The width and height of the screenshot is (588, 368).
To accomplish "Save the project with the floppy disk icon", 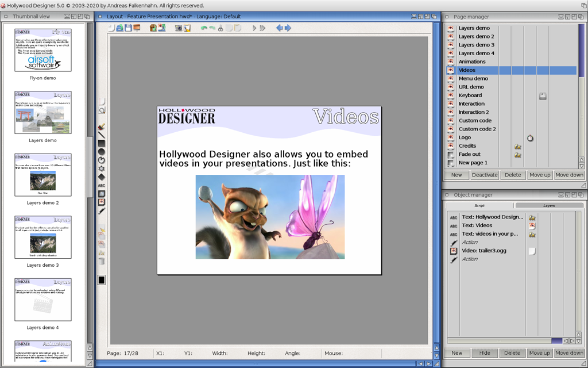I will 128,28.
